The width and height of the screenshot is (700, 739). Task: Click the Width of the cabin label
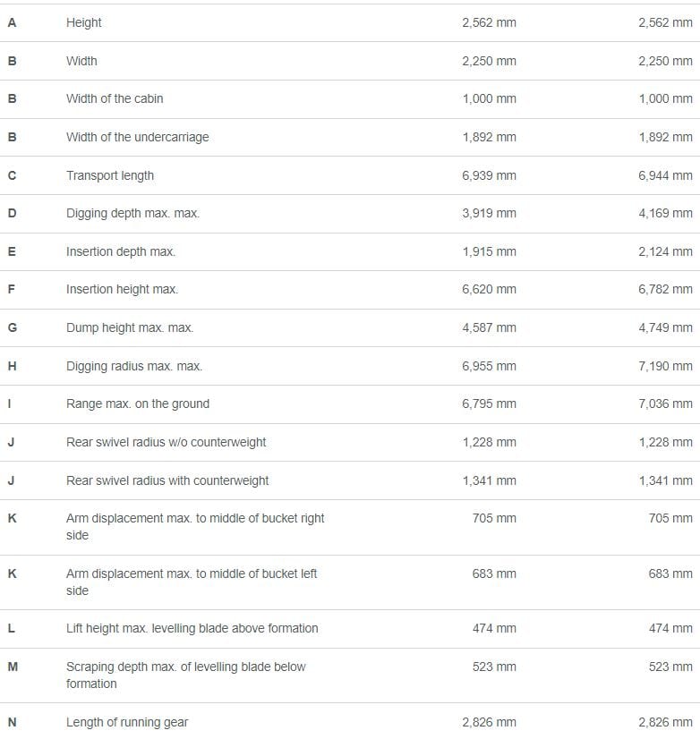pyautogui.click(x=115, y=98)
